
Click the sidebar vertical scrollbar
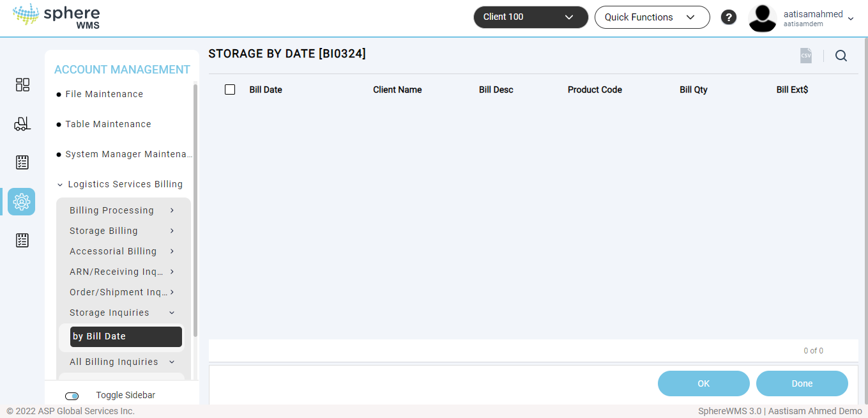[195, 211]
